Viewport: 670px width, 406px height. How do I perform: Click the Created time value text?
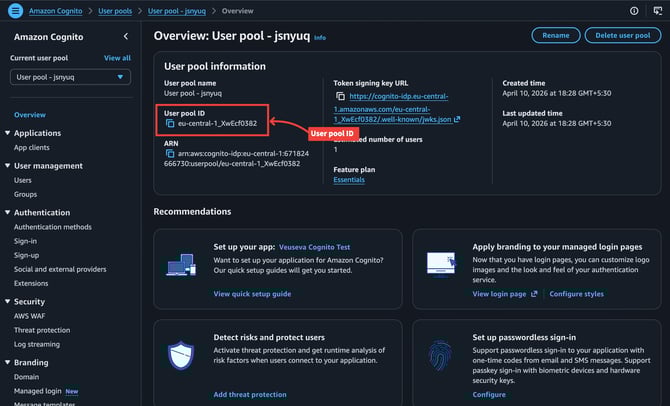(557, 93)
